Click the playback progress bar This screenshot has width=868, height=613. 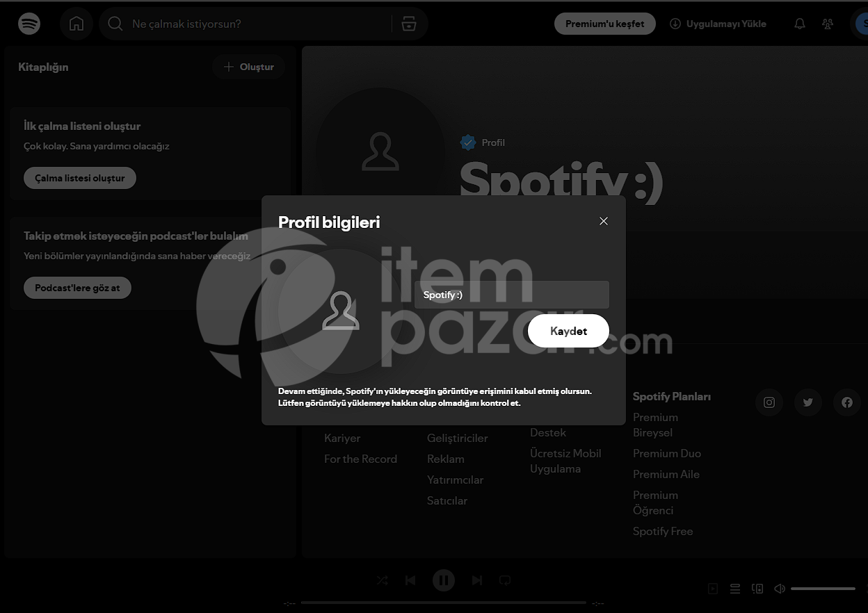[444, 603]
